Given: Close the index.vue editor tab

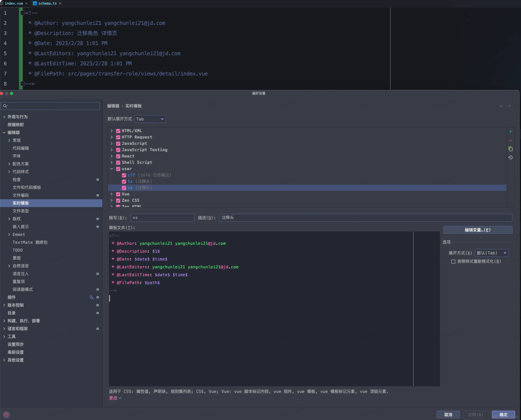Looking at the screenshot, I should click(26, 3).
